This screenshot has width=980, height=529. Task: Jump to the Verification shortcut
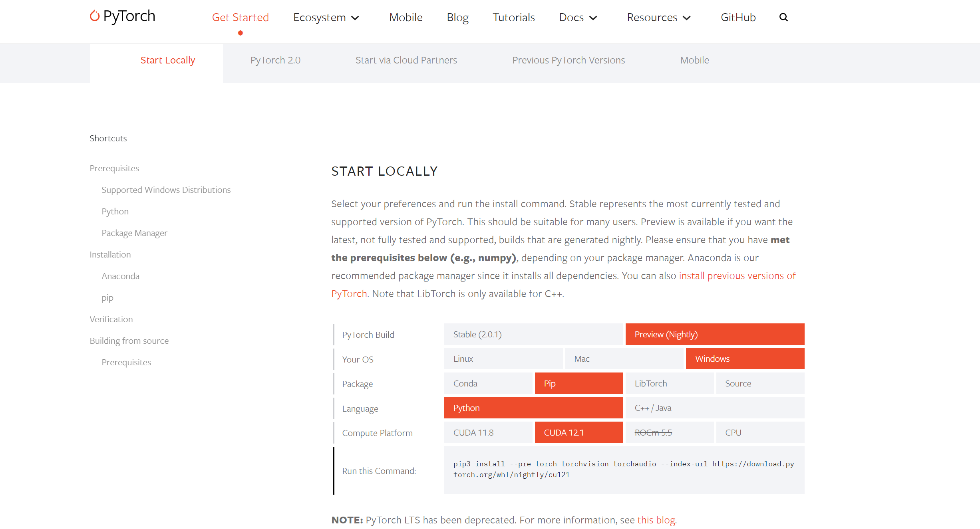click(x=111, y=319)
